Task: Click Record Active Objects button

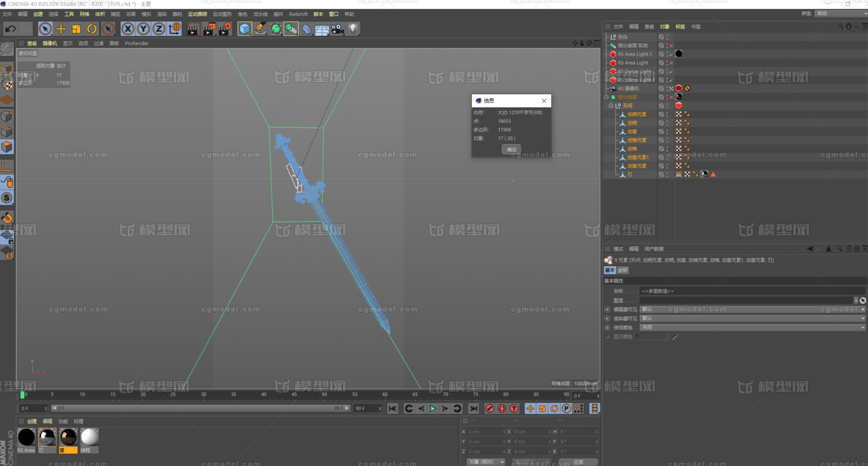Action: (489, 409)
